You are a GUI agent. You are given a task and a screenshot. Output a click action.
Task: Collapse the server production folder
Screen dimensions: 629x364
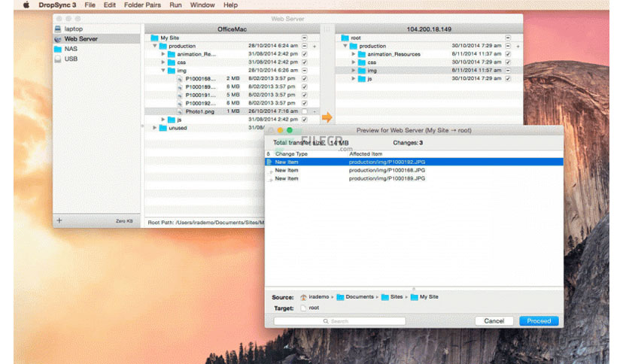pyautogui.click(x=345, y=46)
